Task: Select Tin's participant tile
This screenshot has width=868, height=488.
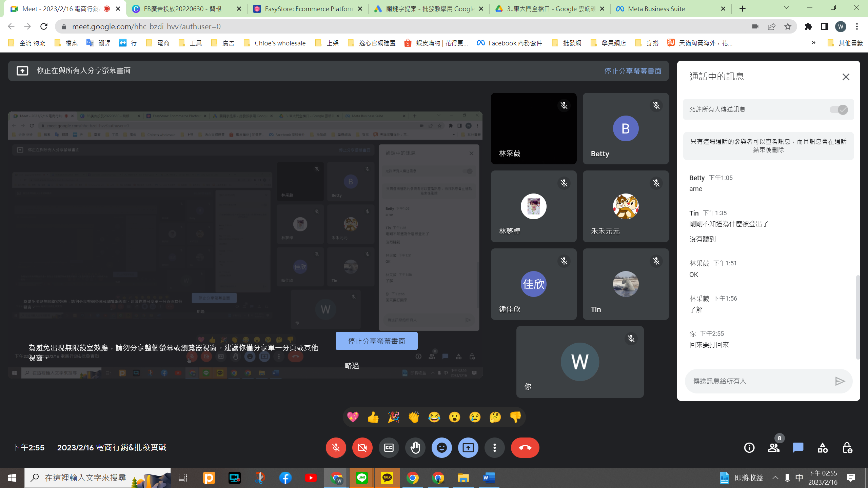Action: pos(626,284)
